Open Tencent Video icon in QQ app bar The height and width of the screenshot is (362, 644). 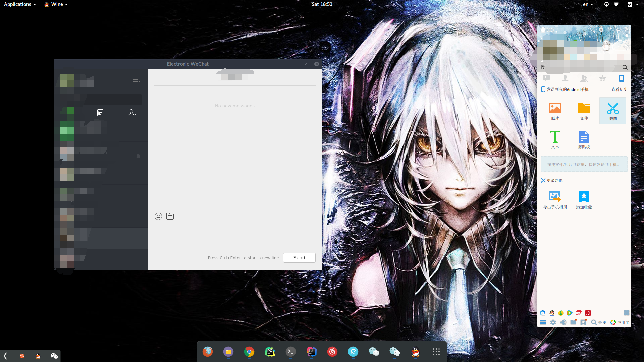tap(570, 313)
